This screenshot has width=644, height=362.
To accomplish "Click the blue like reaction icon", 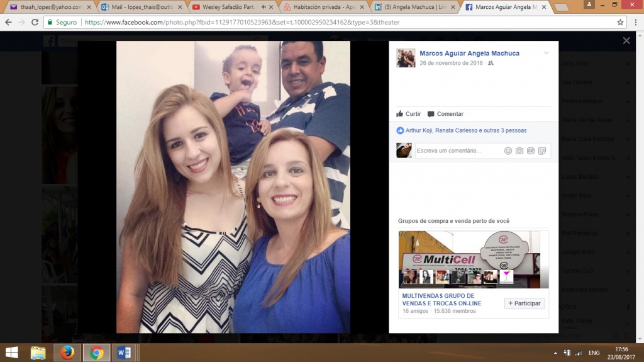I will click(400, 130).
